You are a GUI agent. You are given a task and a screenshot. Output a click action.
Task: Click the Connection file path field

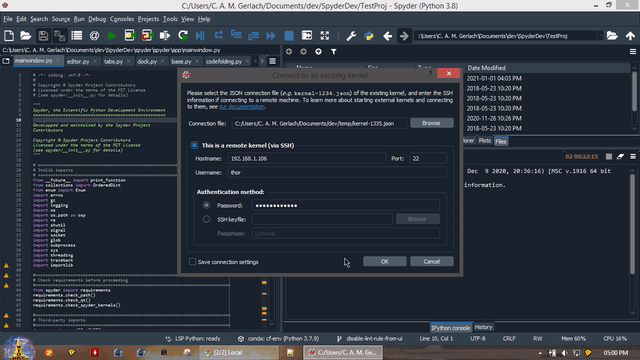(319, 123)
